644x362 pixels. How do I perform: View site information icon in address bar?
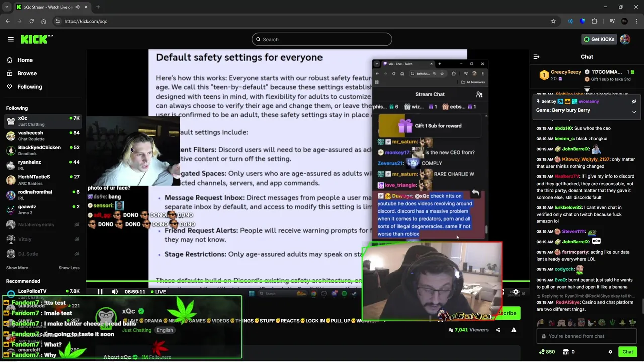[58, 21]
